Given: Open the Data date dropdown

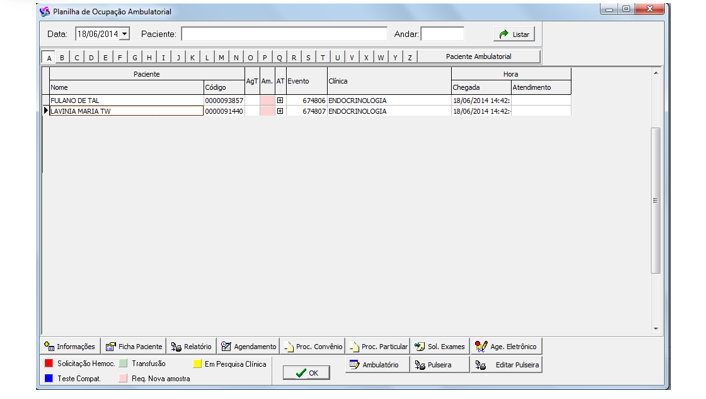Looking at the screenshot, I should 125,34.
